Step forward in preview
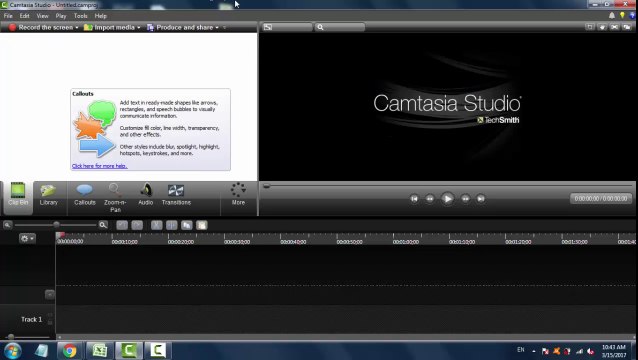 click(465, 199)
